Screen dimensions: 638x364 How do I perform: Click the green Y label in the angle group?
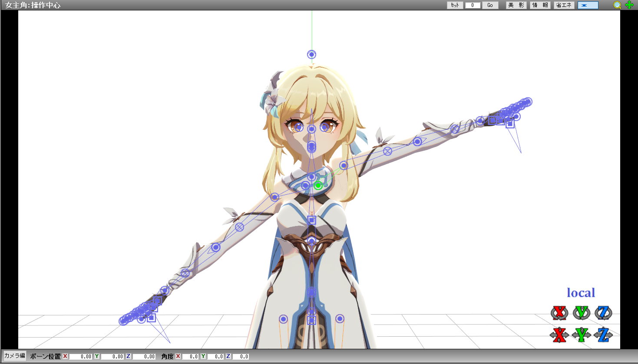pos(203,356)
